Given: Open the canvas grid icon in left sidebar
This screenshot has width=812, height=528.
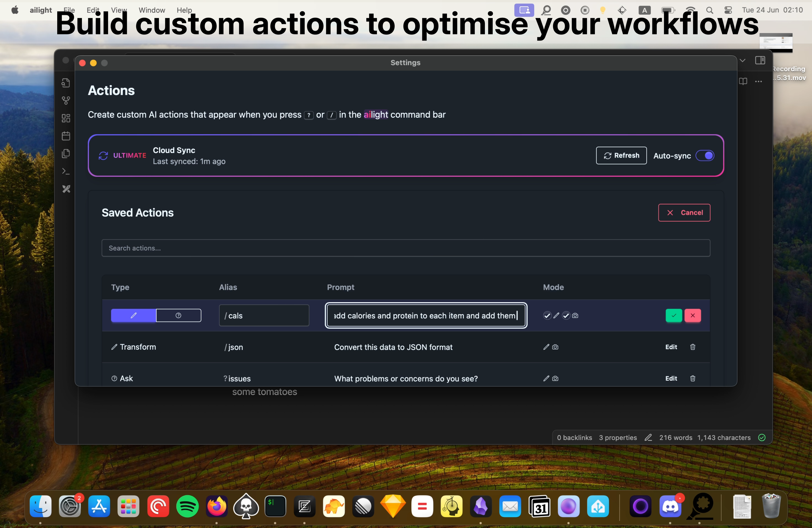Looking at the screenshot, I should pos(66,118).
